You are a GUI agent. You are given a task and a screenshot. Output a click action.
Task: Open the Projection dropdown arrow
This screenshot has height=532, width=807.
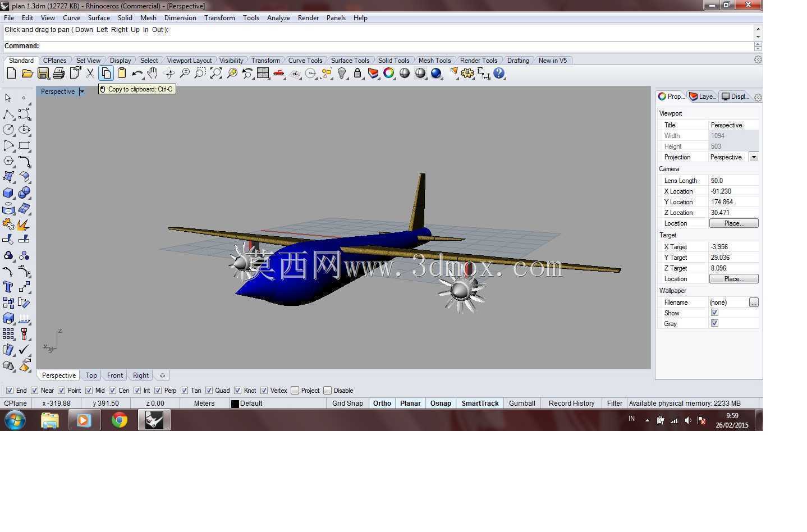coord(754,157)
